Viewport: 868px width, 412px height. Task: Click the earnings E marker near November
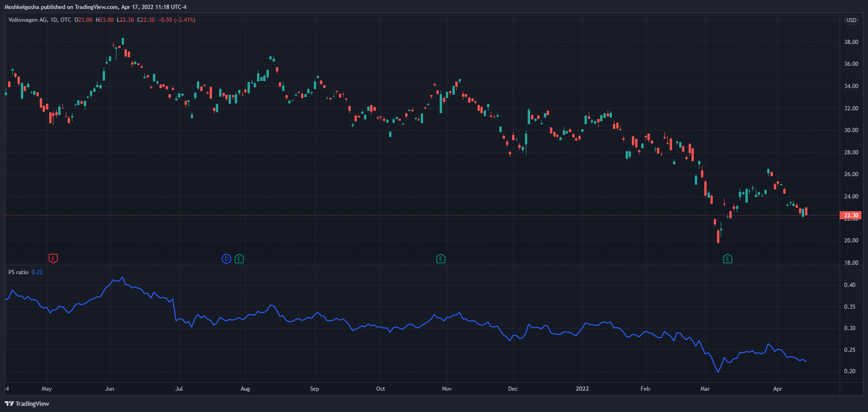(441, 259)
